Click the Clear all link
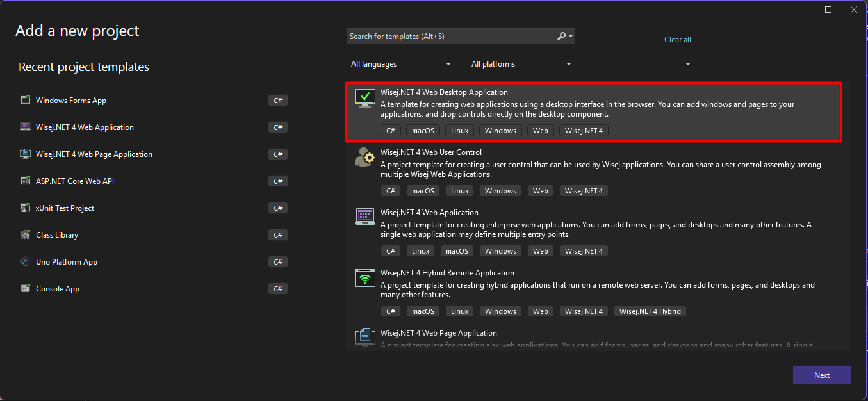Image resolution: width=868 pixels, height=401 pixels. (677, 40)
